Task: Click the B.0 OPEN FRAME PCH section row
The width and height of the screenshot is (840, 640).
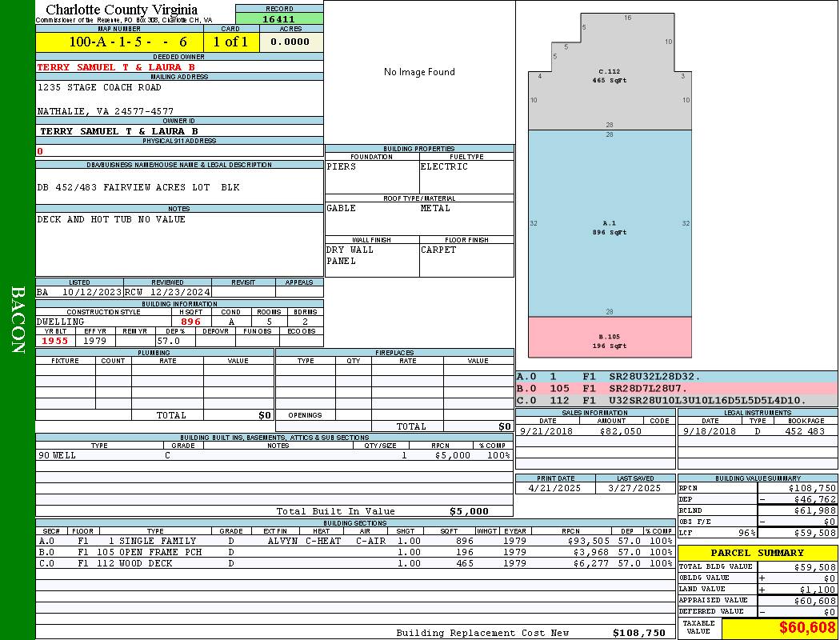Action: pyautogui.click(x=355, y=552)
